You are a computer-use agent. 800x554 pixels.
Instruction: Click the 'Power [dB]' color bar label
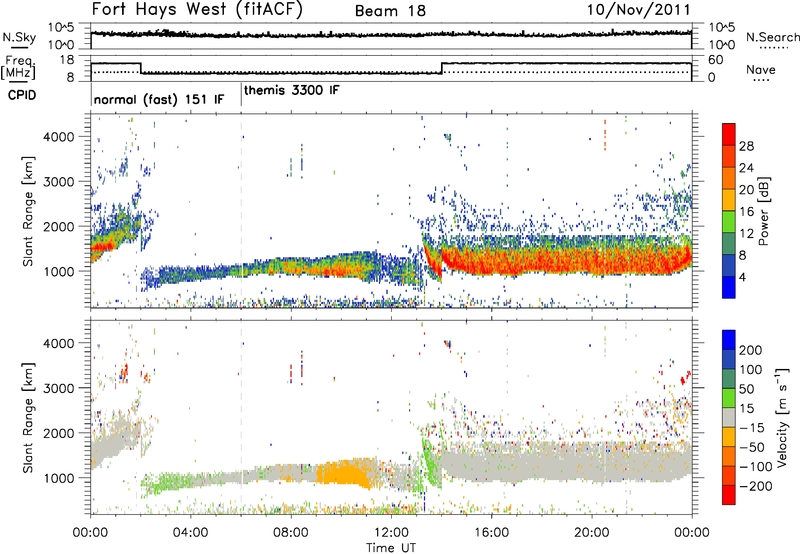763,211
